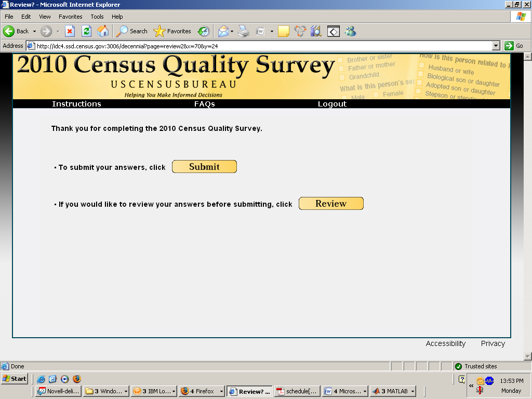Screen dimensions: 532x399
Task: Click the Forward arrow icon
Action: [46, 31]
